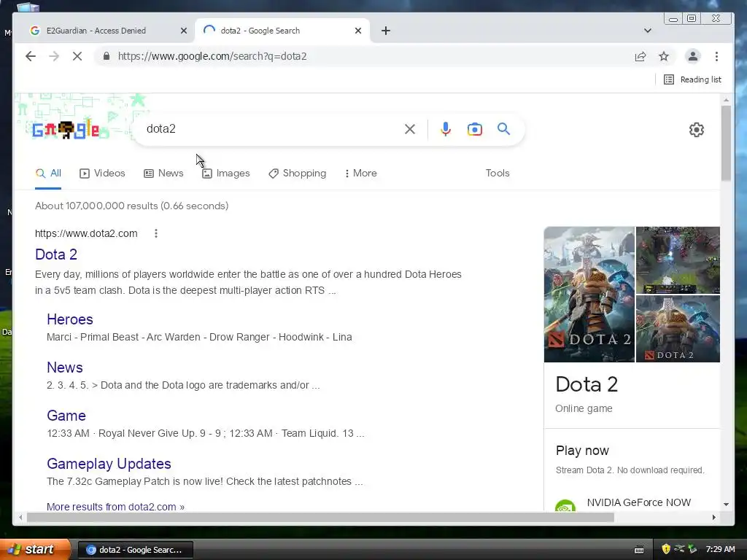Close the dota2 Google Search tab

pos(358,31)
